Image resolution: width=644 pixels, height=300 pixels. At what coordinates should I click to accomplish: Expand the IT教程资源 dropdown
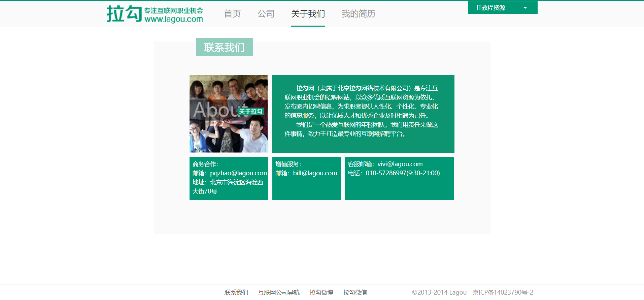pyautogui.click(x=503, y=7)
